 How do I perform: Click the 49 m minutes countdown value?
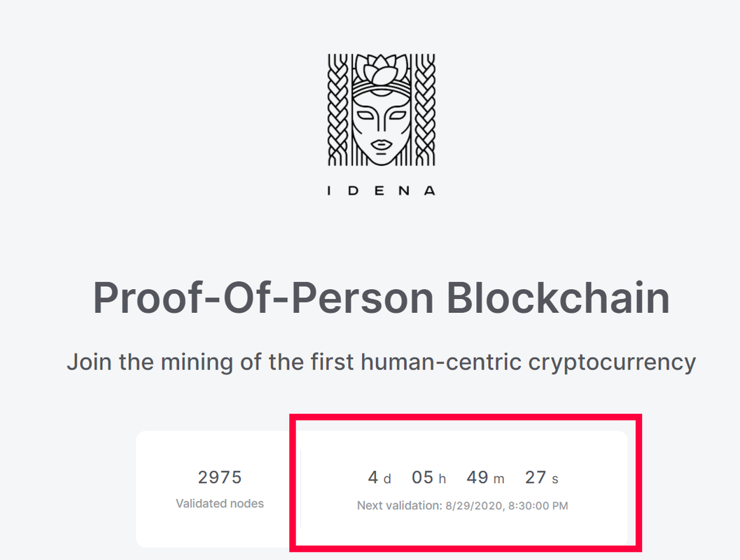coord(486,477)
